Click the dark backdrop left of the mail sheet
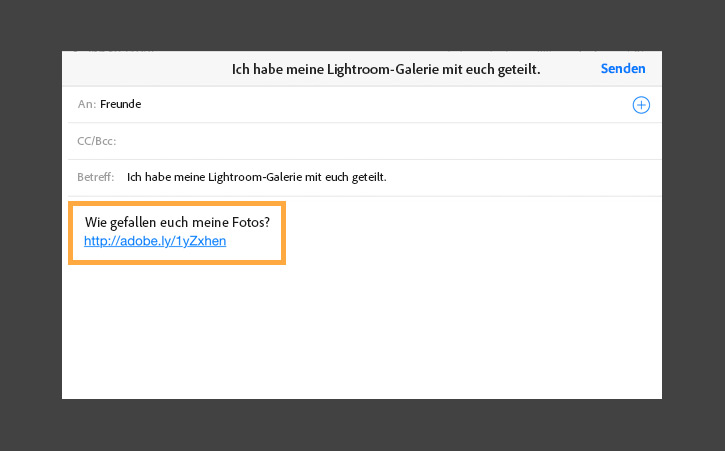Screen dimensions: 725x451 pyautogui.click(x=30, y=225)
